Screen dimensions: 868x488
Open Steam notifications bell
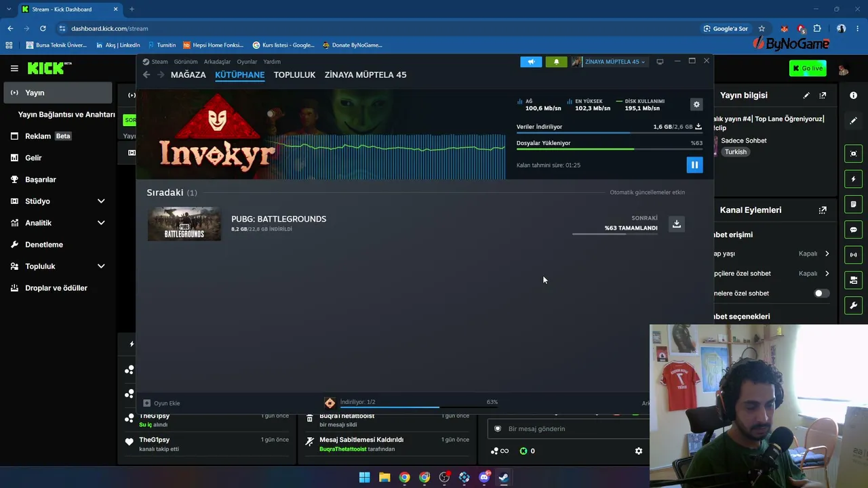coord(557,62)
